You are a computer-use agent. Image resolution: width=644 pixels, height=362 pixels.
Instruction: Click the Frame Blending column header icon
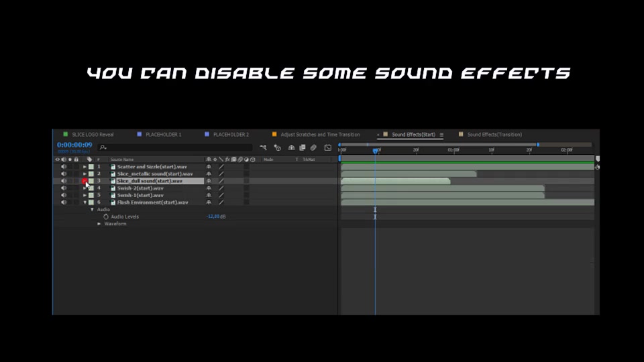pyautogui.click(x=233, y=160)
